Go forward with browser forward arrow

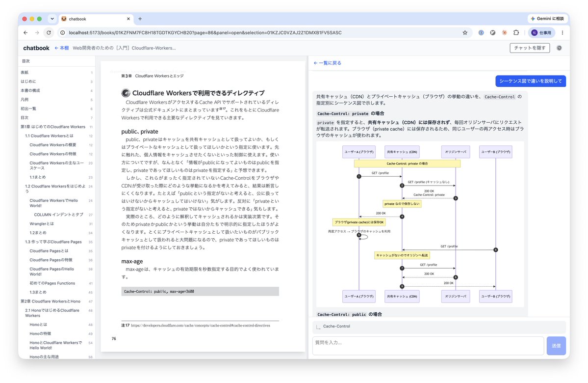tap(37, 33)
